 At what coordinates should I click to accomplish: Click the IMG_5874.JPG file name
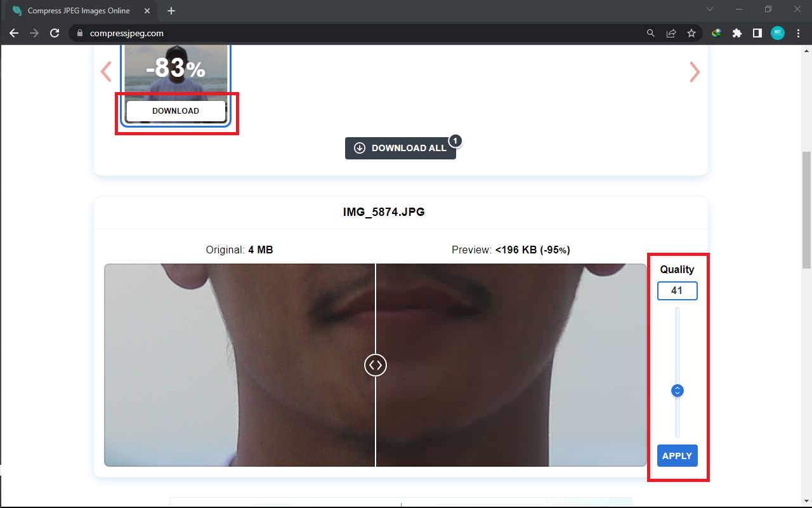[x=384, y=212]
